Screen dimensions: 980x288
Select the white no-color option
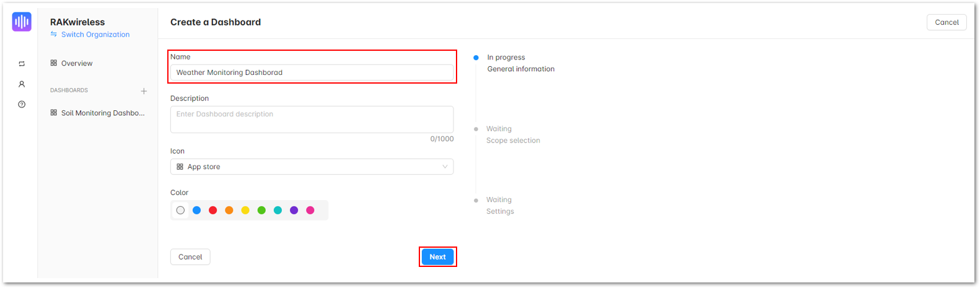(180, 211)
